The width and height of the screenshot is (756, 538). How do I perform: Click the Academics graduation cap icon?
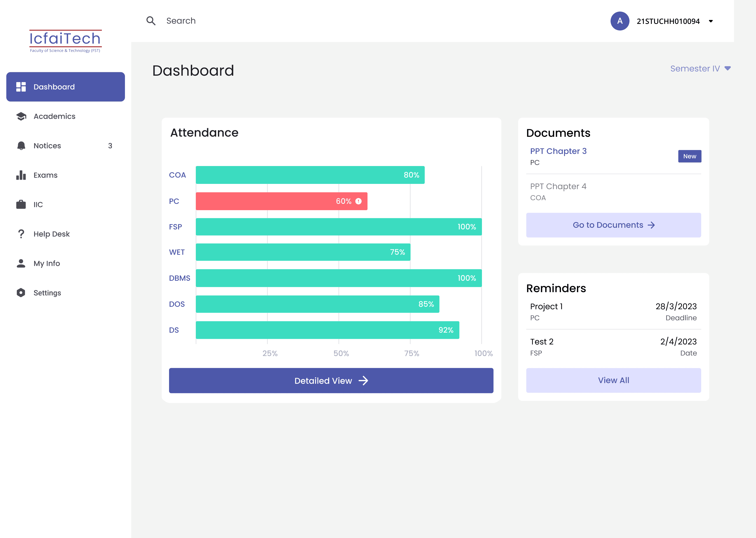click(x=21, y=116)
